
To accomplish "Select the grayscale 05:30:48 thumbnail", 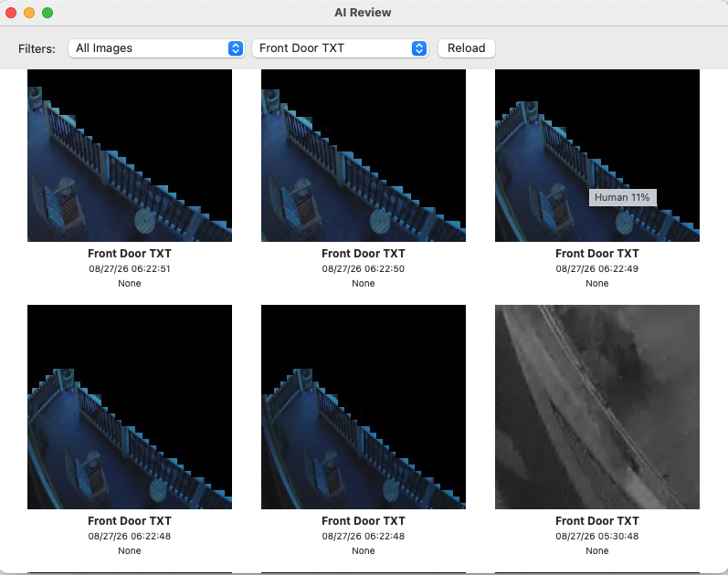I will (597, 407).
